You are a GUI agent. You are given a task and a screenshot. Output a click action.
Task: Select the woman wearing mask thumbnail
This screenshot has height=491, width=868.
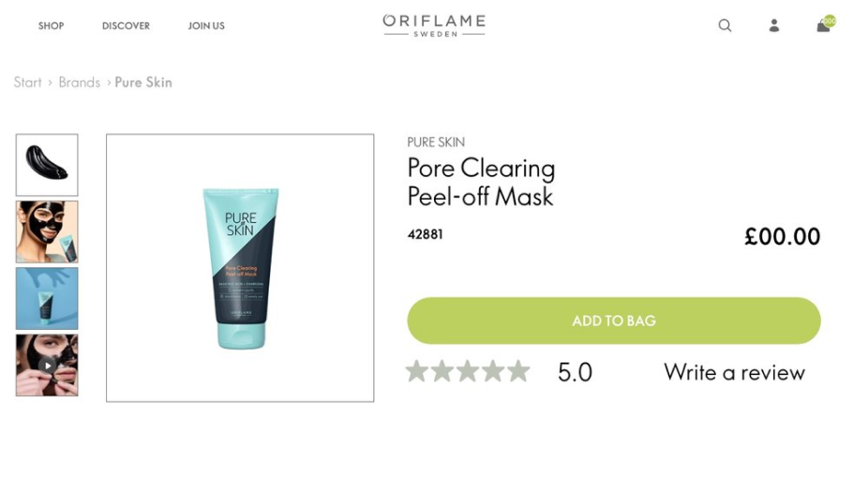pos(47,232)
